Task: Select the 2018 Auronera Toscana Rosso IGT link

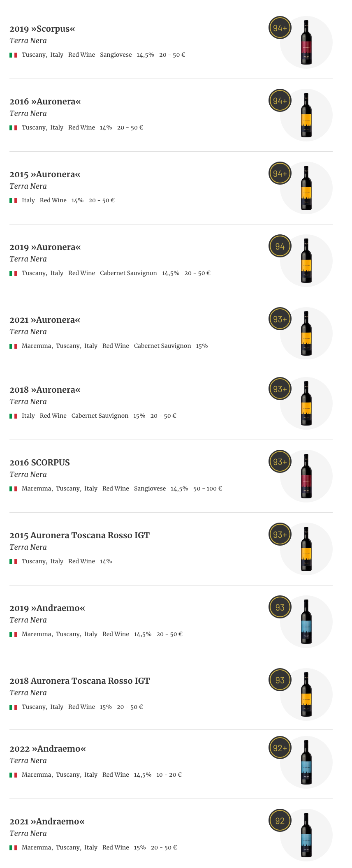Action: tap(79, 681)
